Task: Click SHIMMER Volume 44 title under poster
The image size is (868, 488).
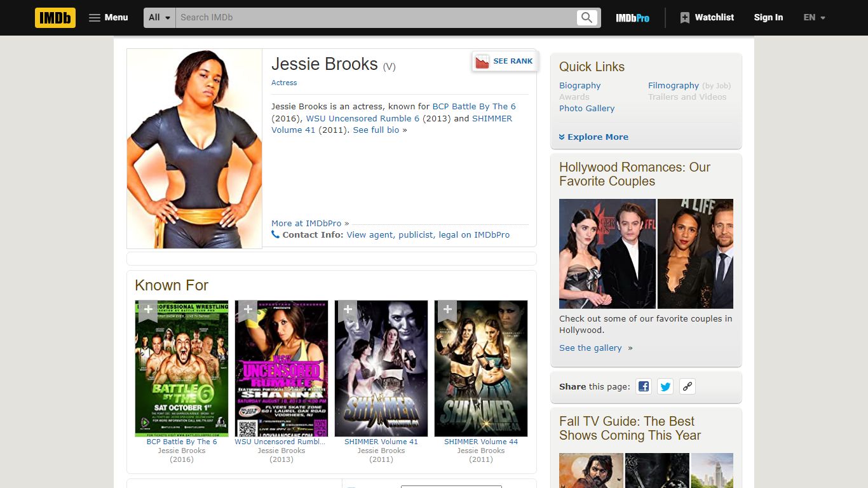Action: 481,442
